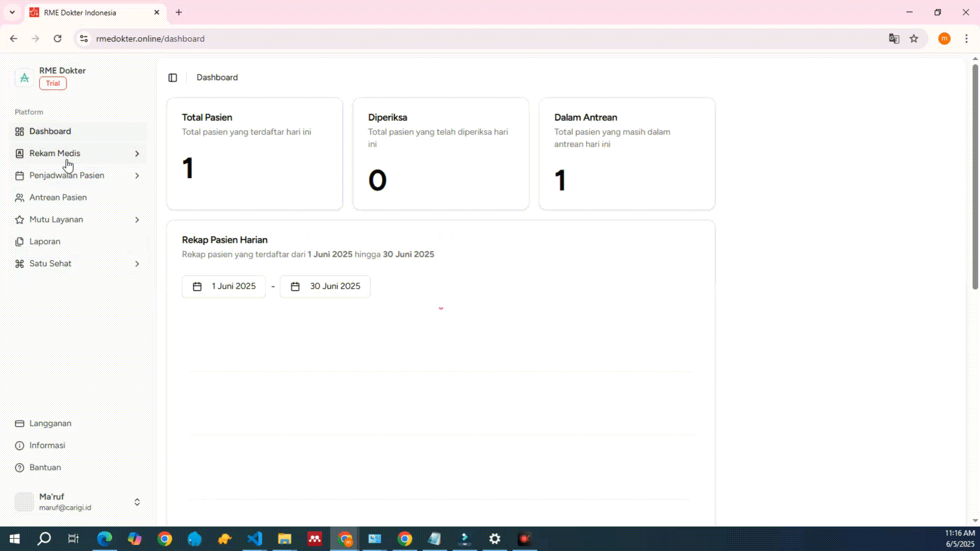Click the Dashboard grid icon in sidebar
The image size is (980, 551).
coord(19,132)
